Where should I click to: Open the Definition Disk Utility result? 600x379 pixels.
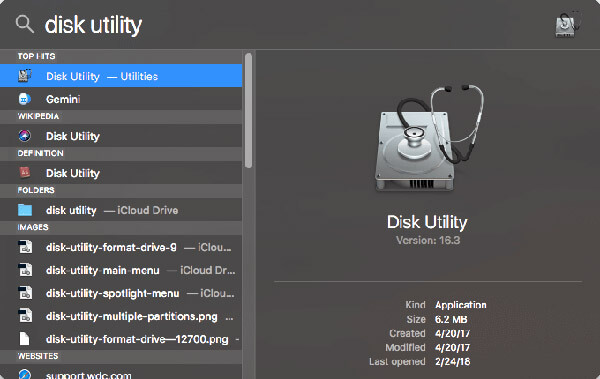(x=121, y=173)
